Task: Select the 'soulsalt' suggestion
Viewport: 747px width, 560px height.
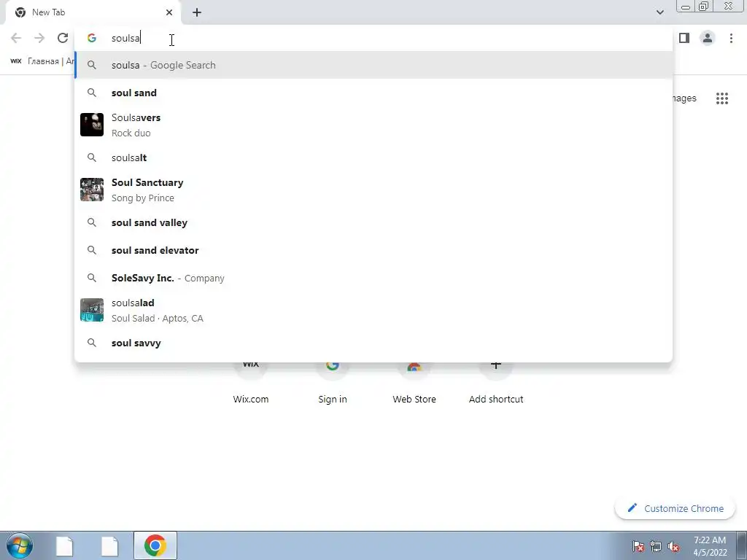Action: coord(373,157)
